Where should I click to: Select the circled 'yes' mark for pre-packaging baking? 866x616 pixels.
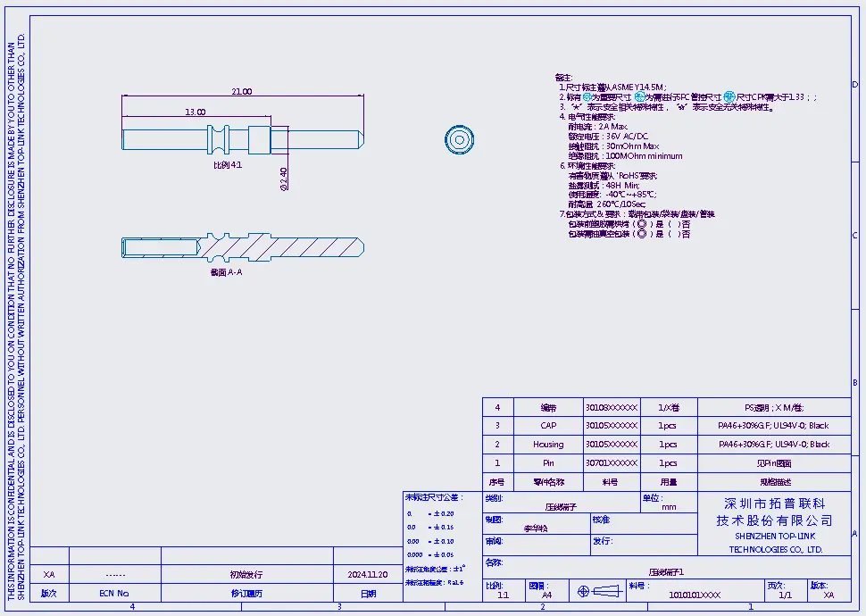[641, 224]
